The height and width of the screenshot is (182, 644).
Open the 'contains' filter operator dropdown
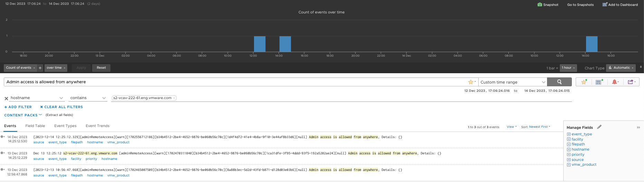[88, 98]
